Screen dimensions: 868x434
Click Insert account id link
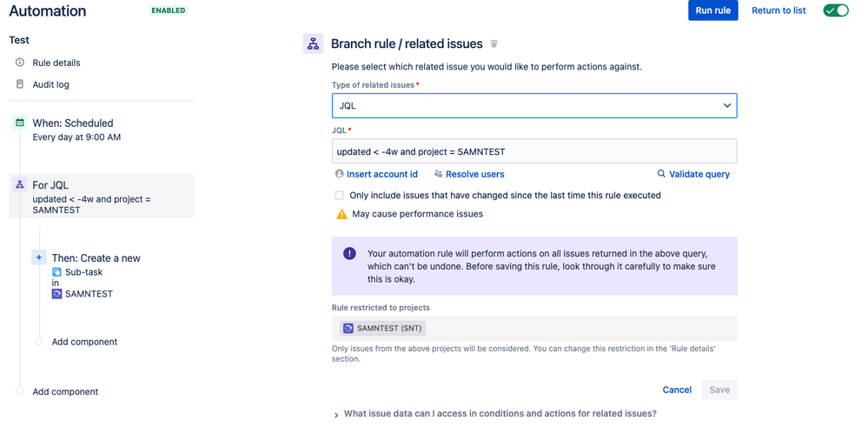tap(382, 174)
